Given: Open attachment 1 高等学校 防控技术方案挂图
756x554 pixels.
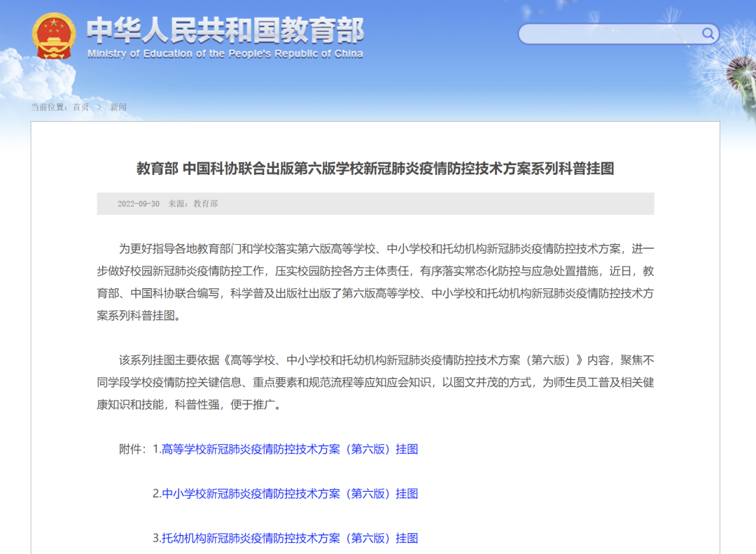Looking at the screenshot, I should tap(290, 449).
